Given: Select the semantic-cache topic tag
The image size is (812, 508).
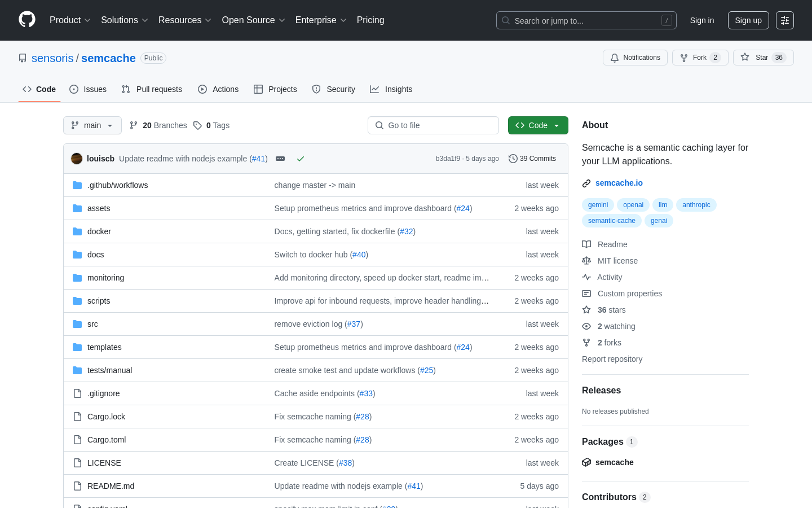Looking at the screenshot, I should pyautogui.click(x=611, y=221).
